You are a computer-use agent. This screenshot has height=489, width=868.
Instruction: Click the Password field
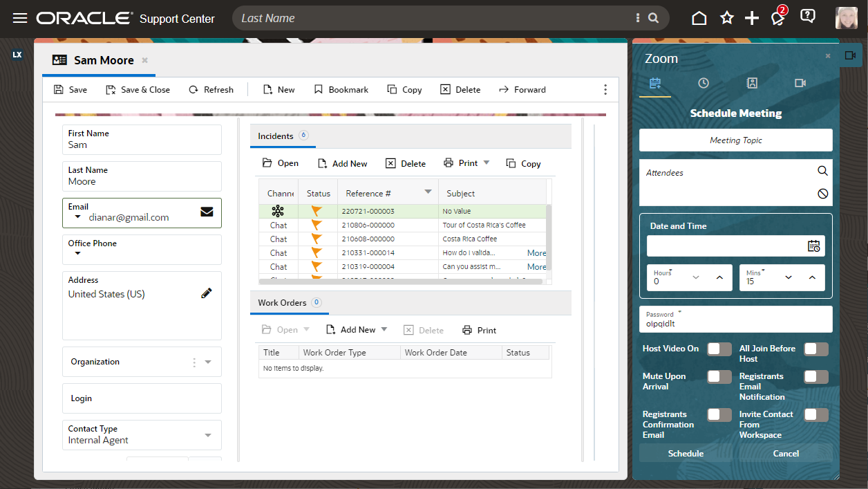(x=736, y=319)
